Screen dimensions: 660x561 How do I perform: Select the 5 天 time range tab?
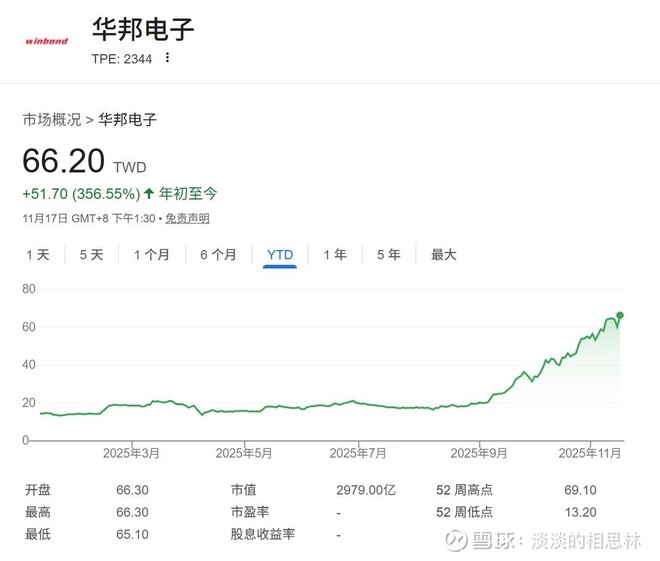click(91, 255)
